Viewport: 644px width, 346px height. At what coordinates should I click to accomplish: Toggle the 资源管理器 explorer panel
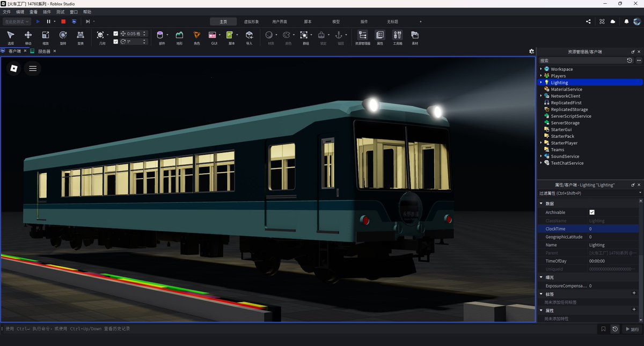coord(362,37)
